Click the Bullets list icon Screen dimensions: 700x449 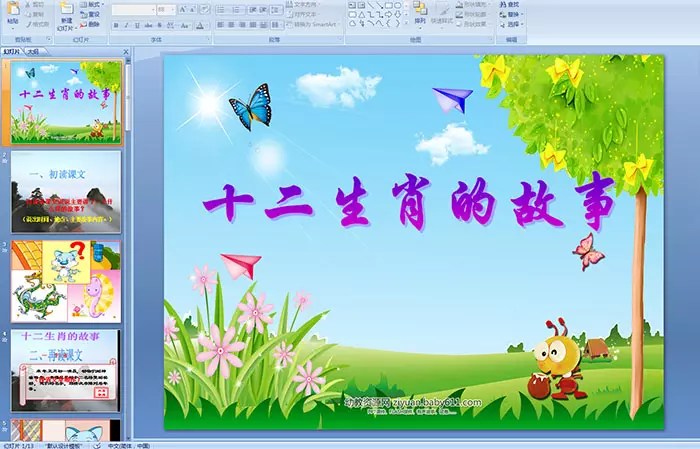point(223,10)
